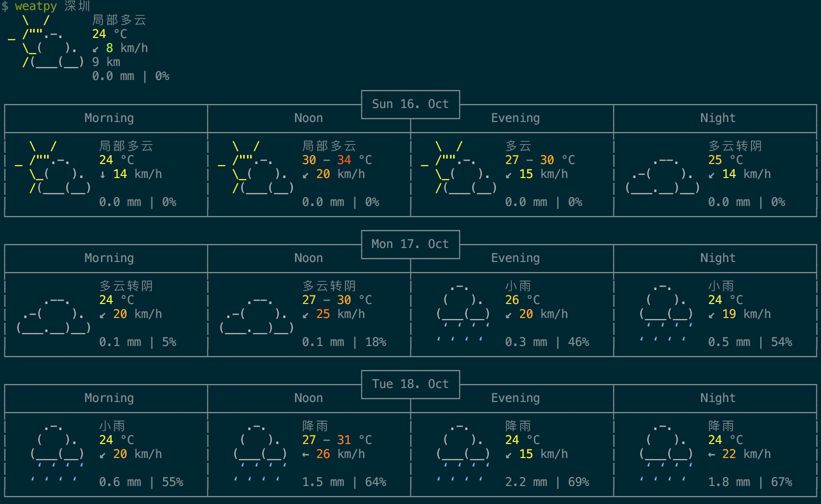Click Sunday morning partly cloudy sun icon
The image size is (821, 504).
(x=53, y=167)
